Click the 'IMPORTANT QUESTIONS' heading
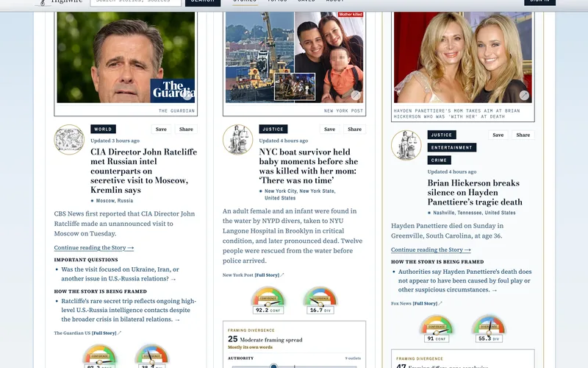 86,260
